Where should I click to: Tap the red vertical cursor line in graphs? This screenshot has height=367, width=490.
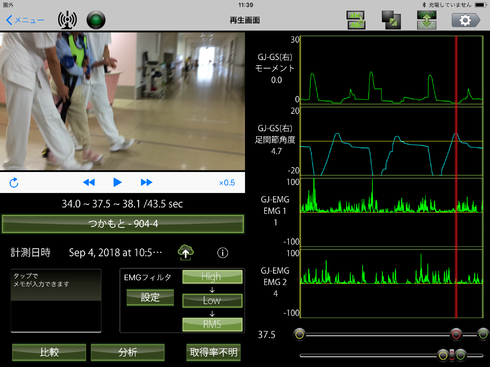[456, 177]
